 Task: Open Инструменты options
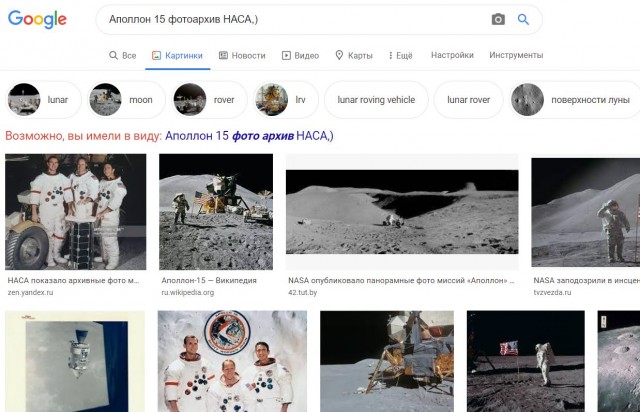point(516,55)
